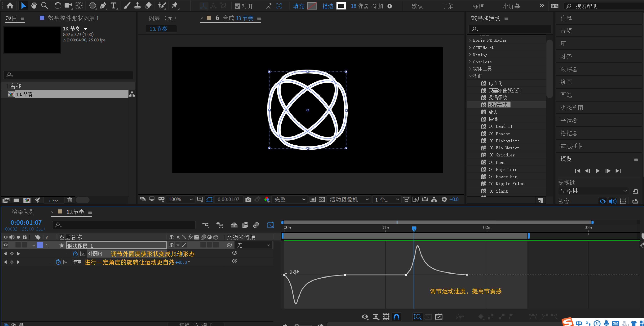Select the 标准 workspace
Image resolution: width=644 pixels, height=326 pixels.
pyautogui.click(x=478, y=6)
